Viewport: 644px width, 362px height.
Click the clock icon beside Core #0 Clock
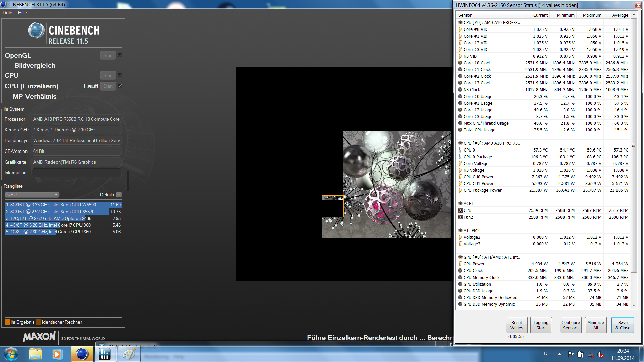[460, 63]
